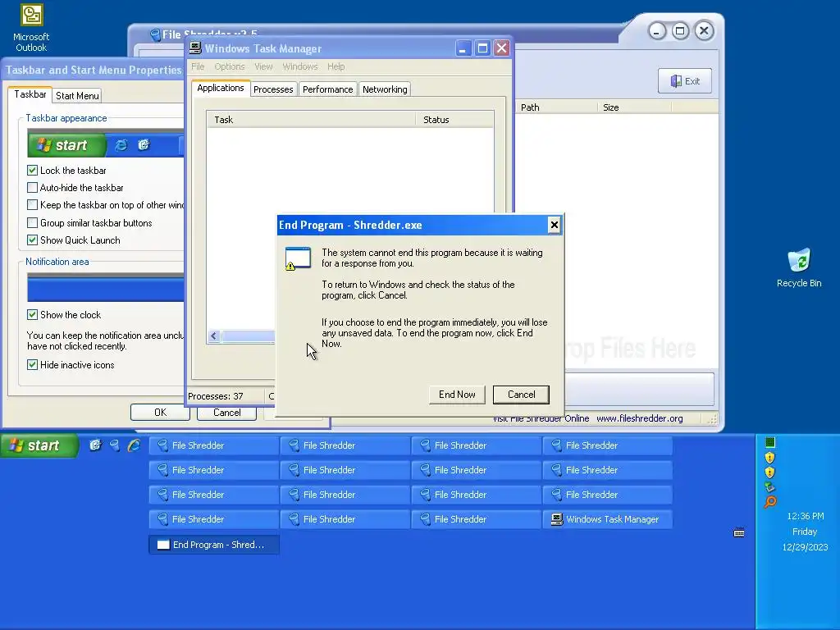Click the orange magnifier tray icon

(x=769, y=502)
